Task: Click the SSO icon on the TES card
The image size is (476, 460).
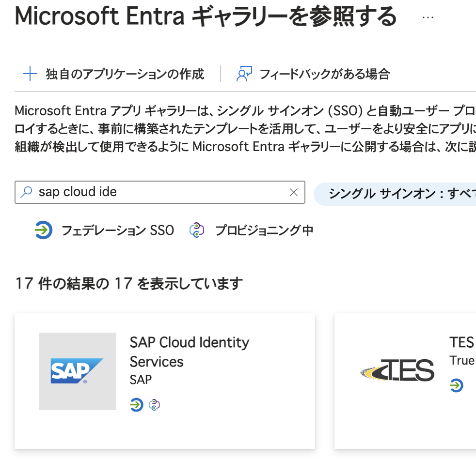Action: tap(456, 385)
